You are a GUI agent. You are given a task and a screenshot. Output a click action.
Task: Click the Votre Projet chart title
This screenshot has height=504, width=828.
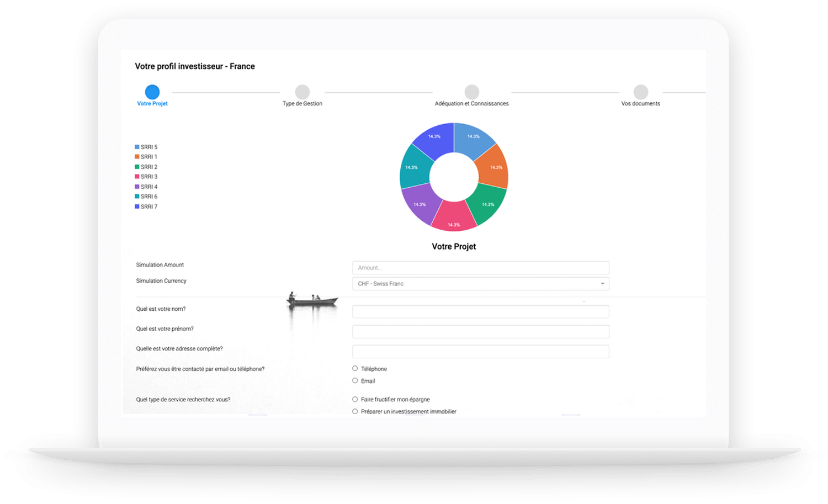tap(454, 246)
